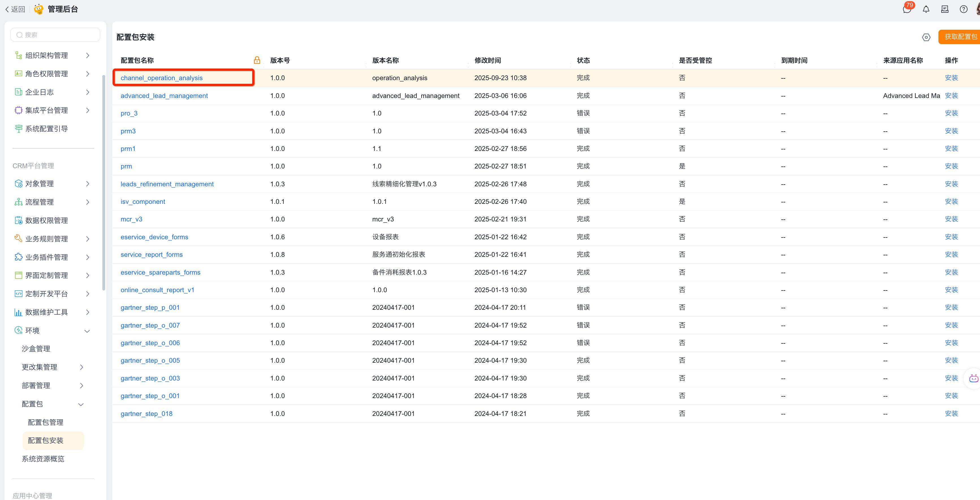Click the table settings hexagon icon
The height and width of the screenshot is (500, 980).
(x=926, y=37)
